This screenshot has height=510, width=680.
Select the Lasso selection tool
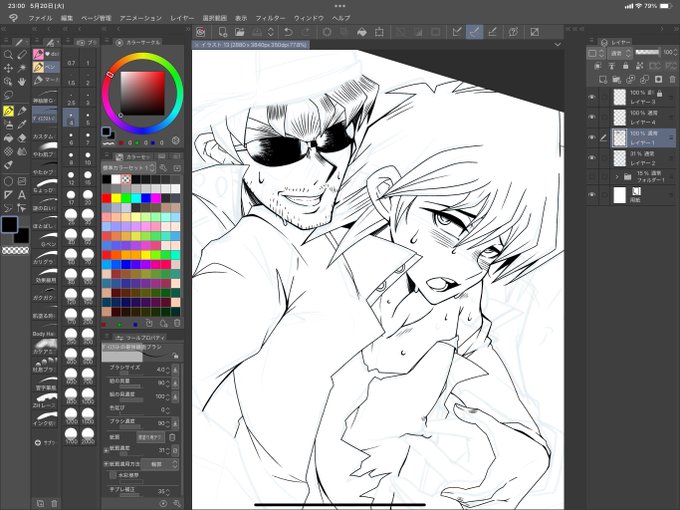(8, 95)
